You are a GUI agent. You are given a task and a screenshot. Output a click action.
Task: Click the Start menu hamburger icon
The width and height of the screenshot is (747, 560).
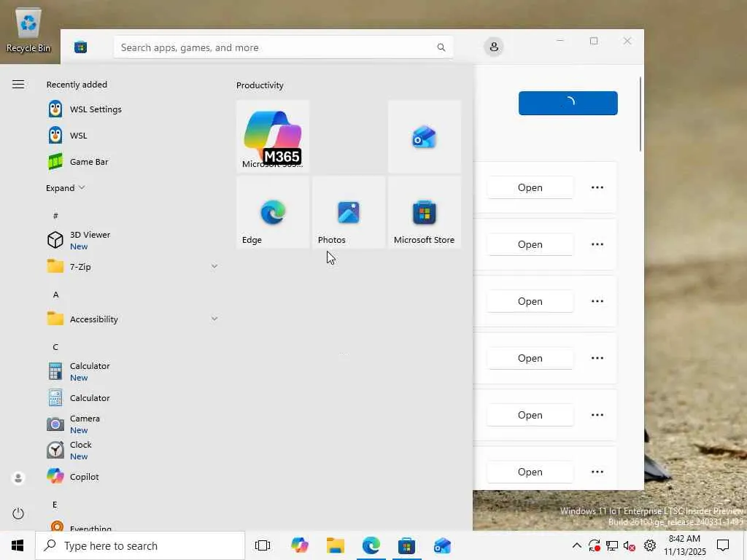click(18, 85)
